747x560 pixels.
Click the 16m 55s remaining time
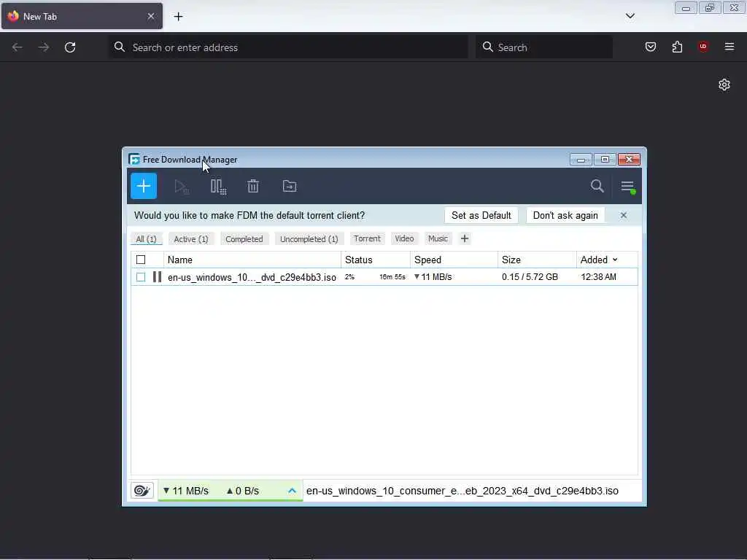tap(392, 276)
